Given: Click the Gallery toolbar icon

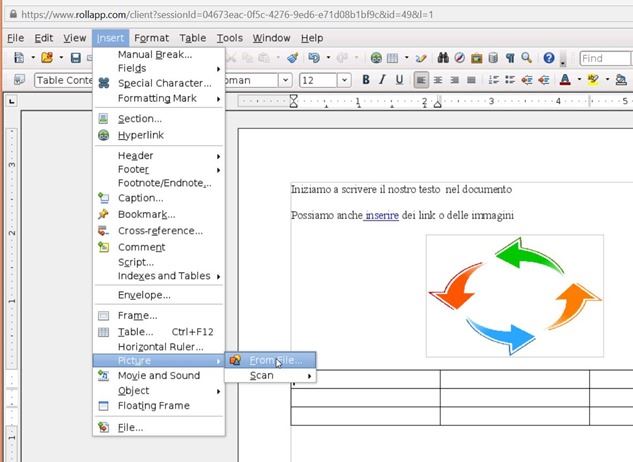Looking at the screenshot, I should coord(476,58).
